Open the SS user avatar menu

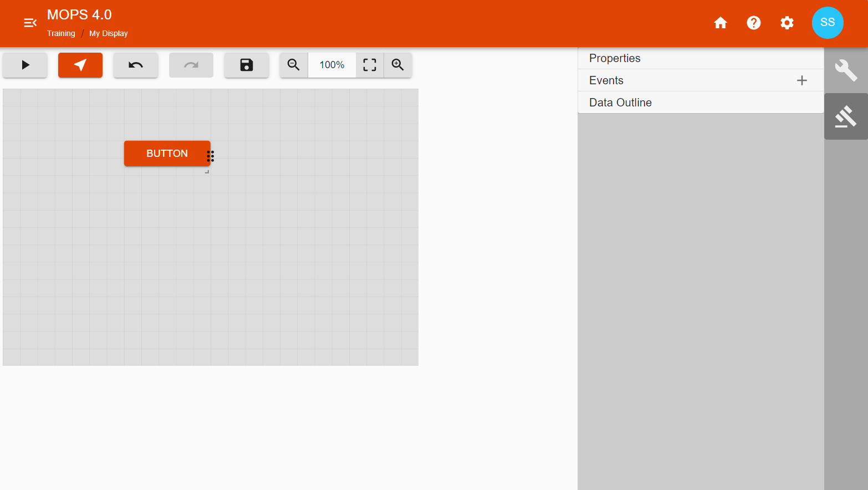pyautogui.click(x=828, y=23)
